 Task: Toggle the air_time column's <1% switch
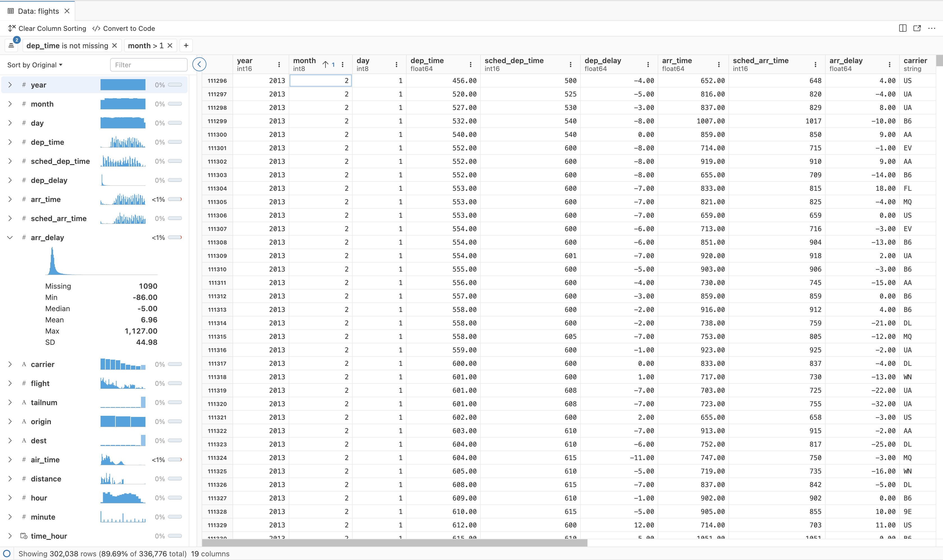coord(175,460)
